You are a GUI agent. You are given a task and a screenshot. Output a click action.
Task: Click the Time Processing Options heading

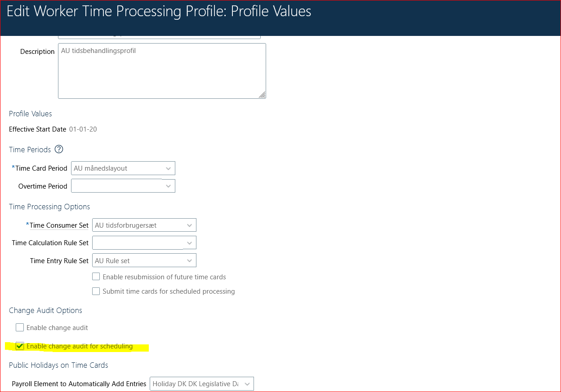[x=49, y=207]
